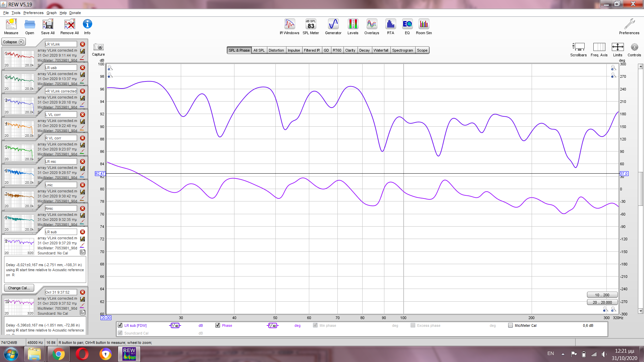Collapse the measurements panel

point(13,42)
